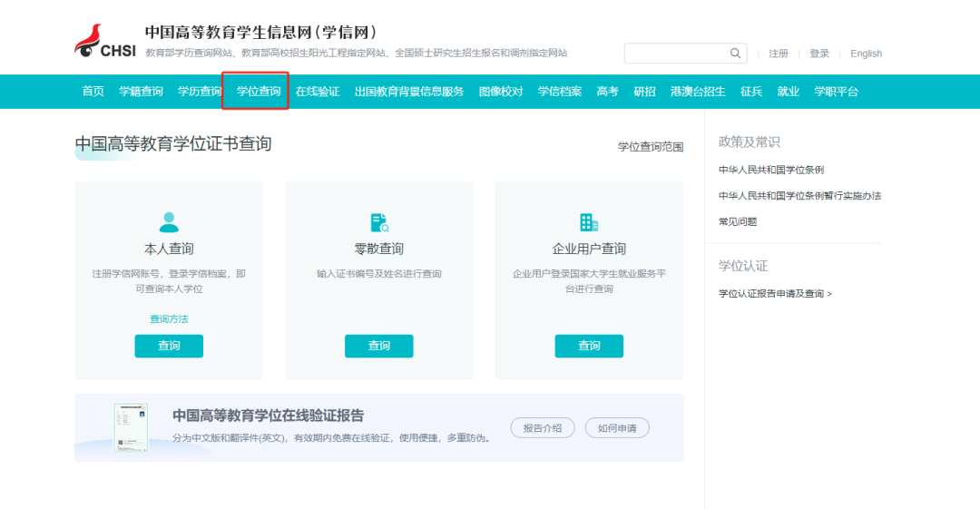Go to the 高考 section
The image size is (980, 509).
pos(607,92)
